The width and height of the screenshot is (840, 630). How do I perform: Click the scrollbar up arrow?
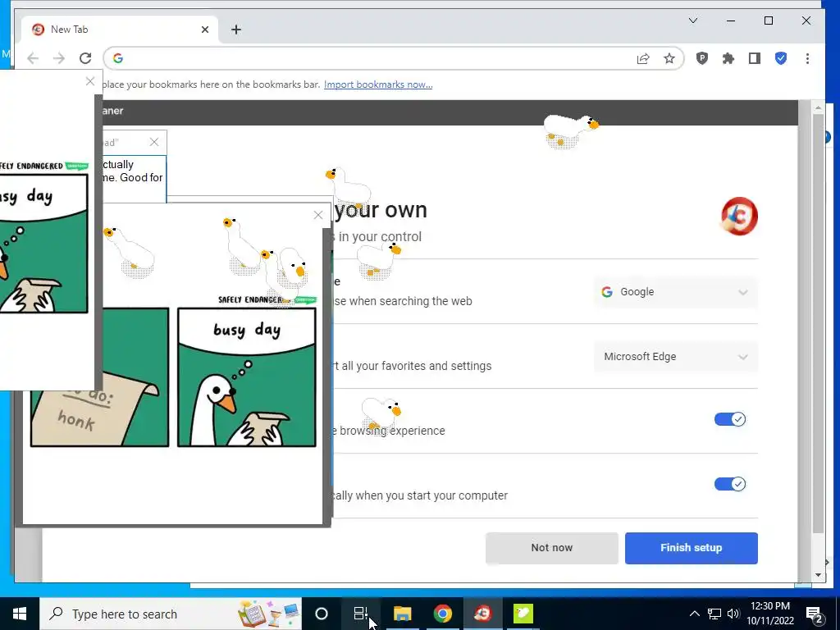click(818, 107)
